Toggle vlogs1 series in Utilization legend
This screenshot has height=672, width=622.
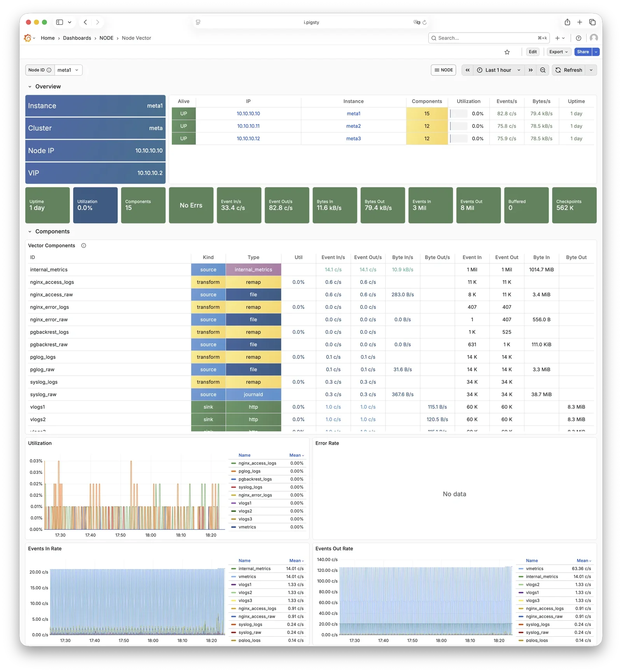(245, 503)
